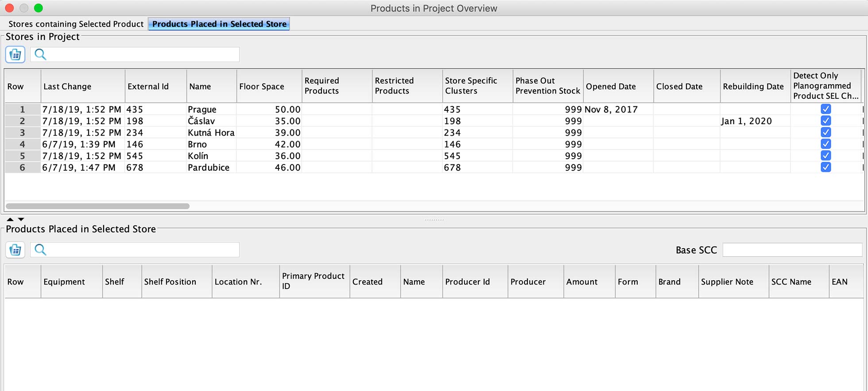Screen dimensions: 868x391
Task: Click magnifier icon in Products search field
Action: [40, 250]
